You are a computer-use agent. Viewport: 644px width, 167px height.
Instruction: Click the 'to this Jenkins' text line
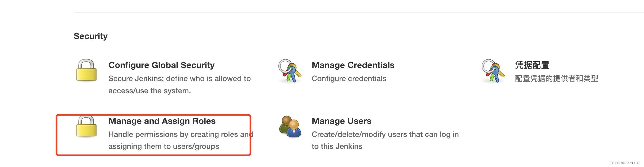337,146
